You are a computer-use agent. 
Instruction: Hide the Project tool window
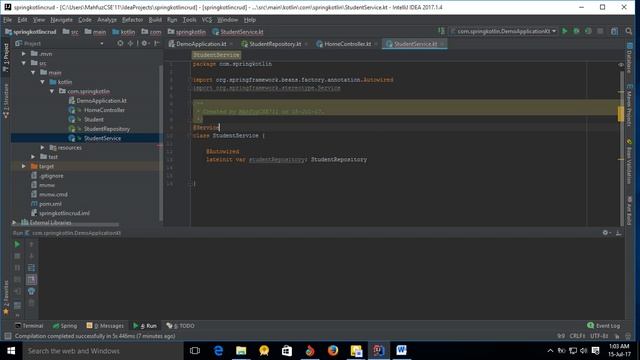click(x=157, y=43)
